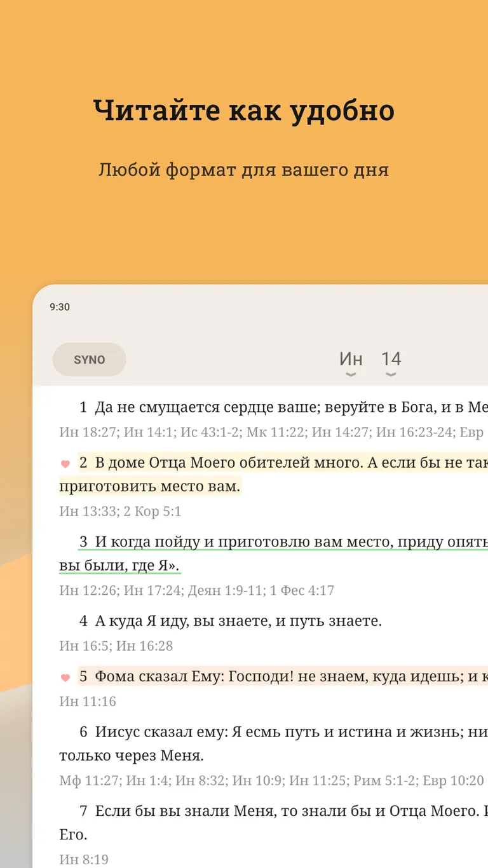Open cross-reference Рим 5:1-2
488x868 pixels.
384,780
